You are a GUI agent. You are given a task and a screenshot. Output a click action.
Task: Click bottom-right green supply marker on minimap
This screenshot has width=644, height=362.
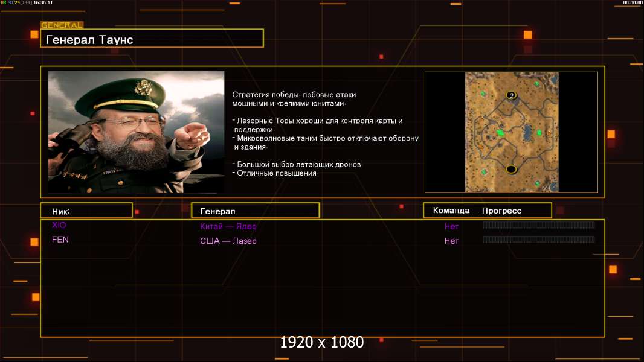click(537, 183)
